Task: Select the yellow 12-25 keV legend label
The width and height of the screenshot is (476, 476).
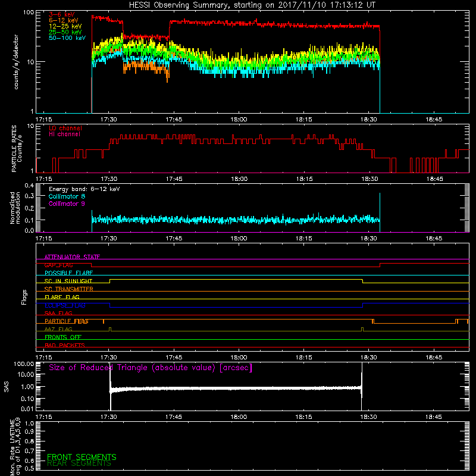Action: pos(65,26)
